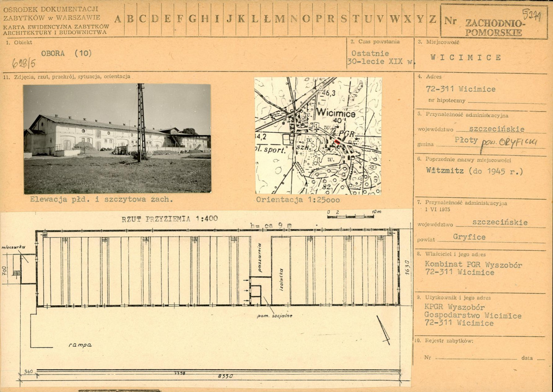Open the 1:25000 orientation map

318,136
